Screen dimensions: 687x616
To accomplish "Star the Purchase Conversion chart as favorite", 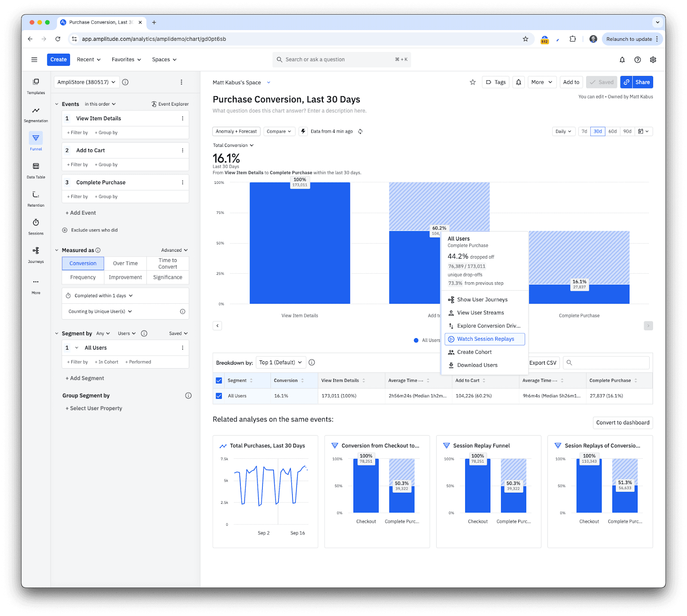I will [473, 82].
